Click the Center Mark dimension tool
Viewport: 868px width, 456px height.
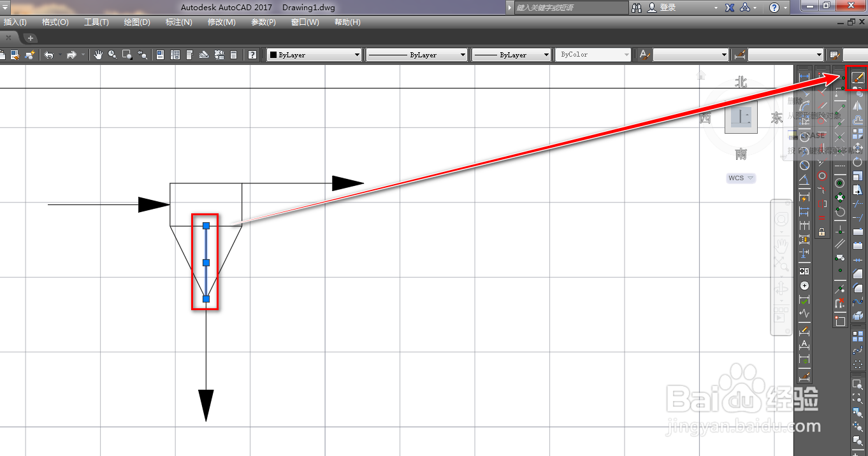tap(804, 285)
